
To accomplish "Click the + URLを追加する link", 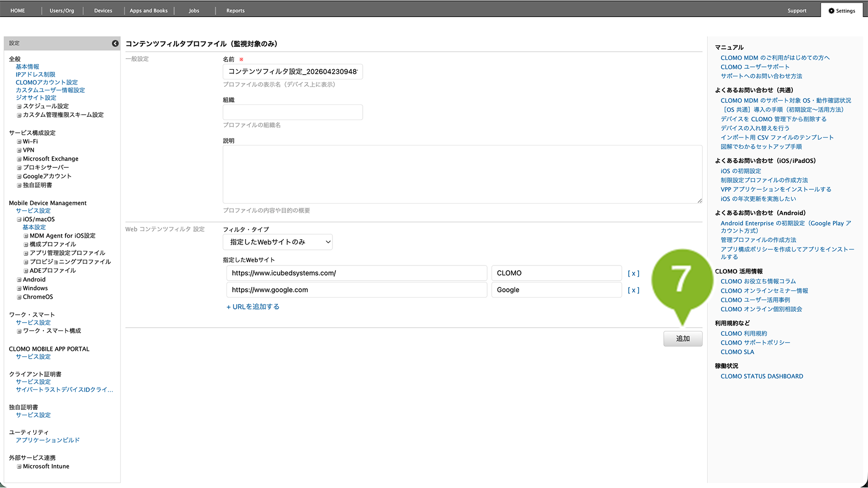I will tap(253, 306).
